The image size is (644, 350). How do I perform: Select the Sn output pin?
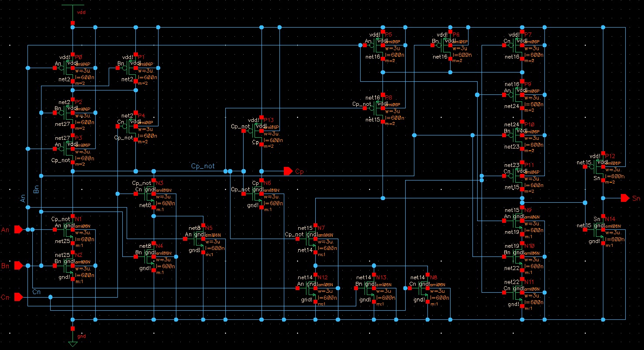625,198
